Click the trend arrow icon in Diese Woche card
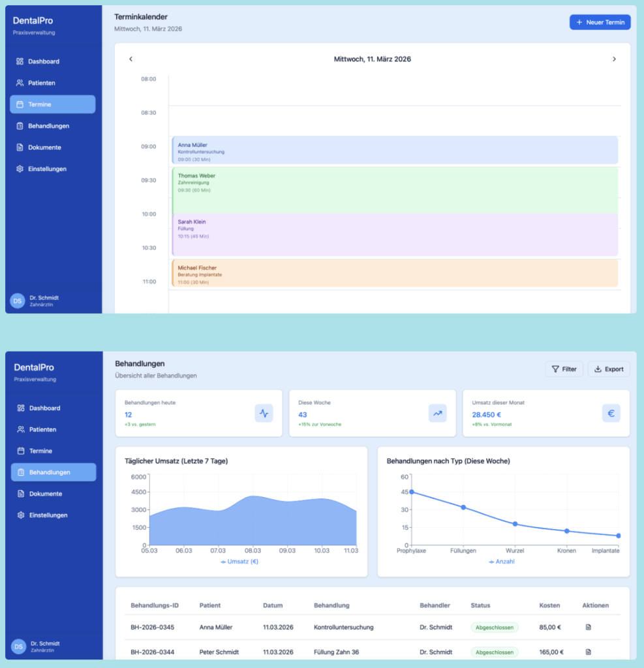The height and width of the screenshot is (668, 644). (x=437, y=413)
